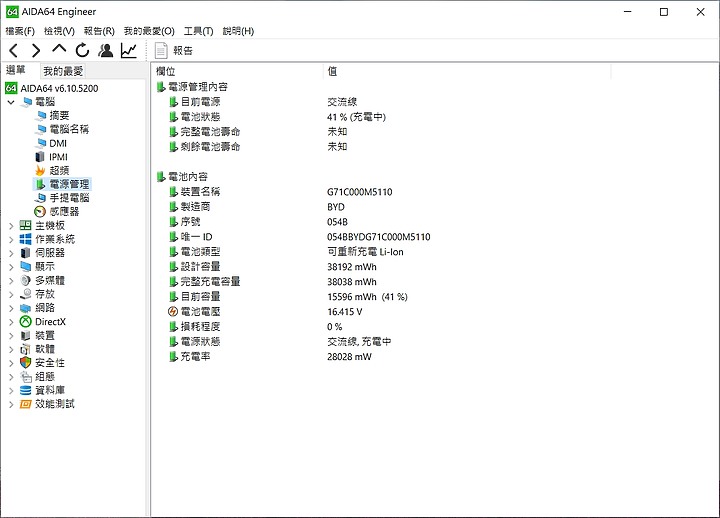
Task: Click the 報告 document icon in toolbar
Action: 161,51
